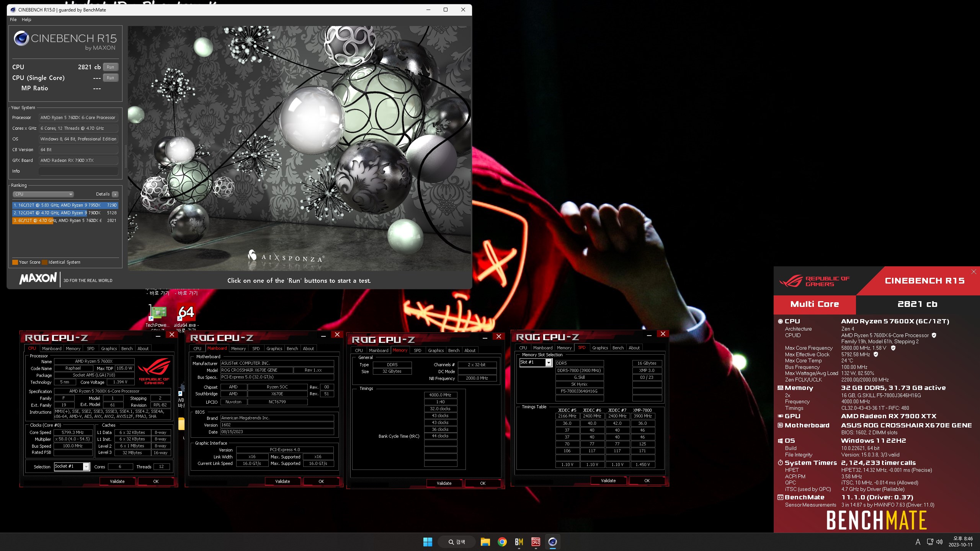The height and width of the screenshot is (551, 980).
Task: Click the taskbar search box
Action: tap(457, 542)
